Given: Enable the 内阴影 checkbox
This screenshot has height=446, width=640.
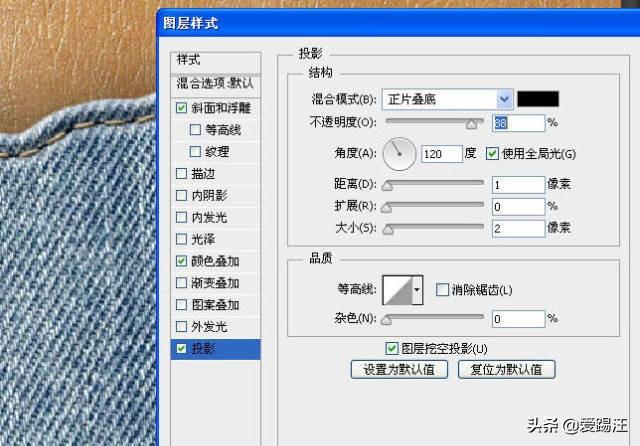Looking at the screenshot, I should (181, 195).
